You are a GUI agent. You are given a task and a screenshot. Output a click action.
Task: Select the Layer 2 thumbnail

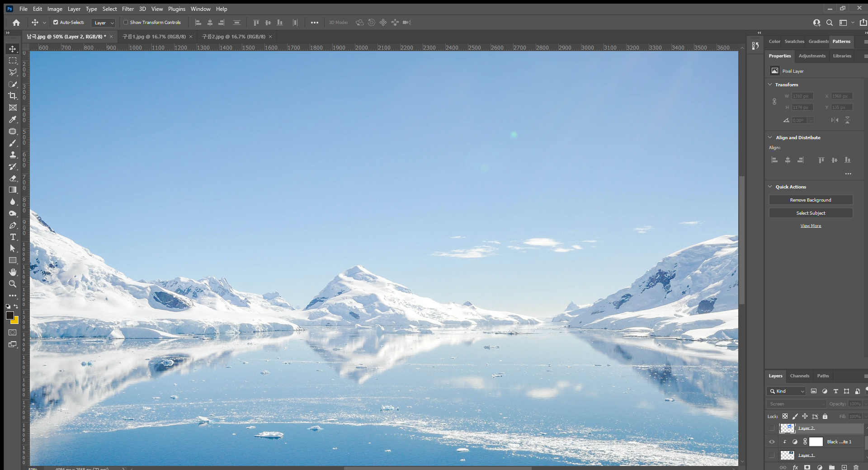coord(787,428)
